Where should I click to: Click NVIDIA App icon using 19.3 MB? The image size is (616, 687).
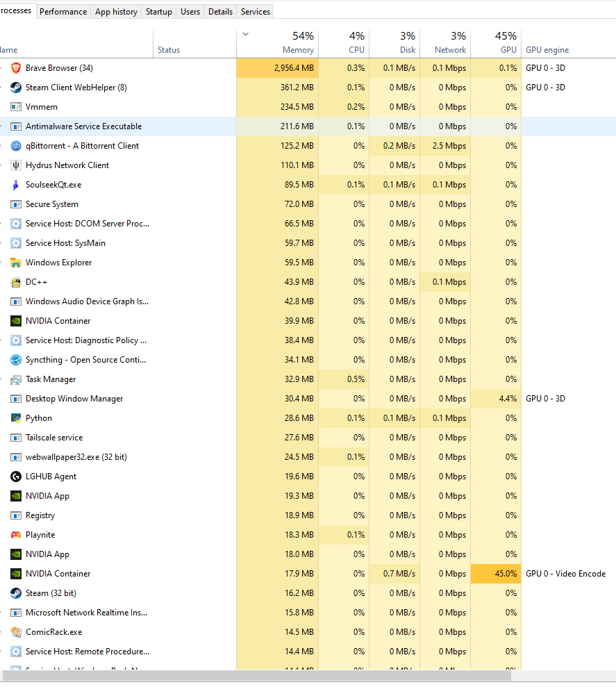coord(16,496)
